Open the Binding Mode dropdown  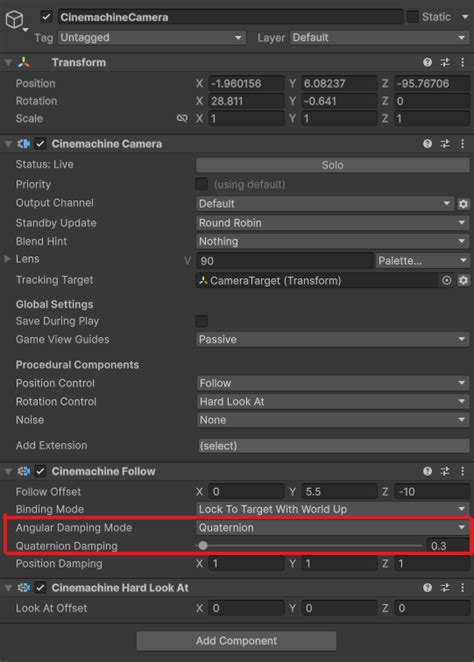(x=333, y=509)
